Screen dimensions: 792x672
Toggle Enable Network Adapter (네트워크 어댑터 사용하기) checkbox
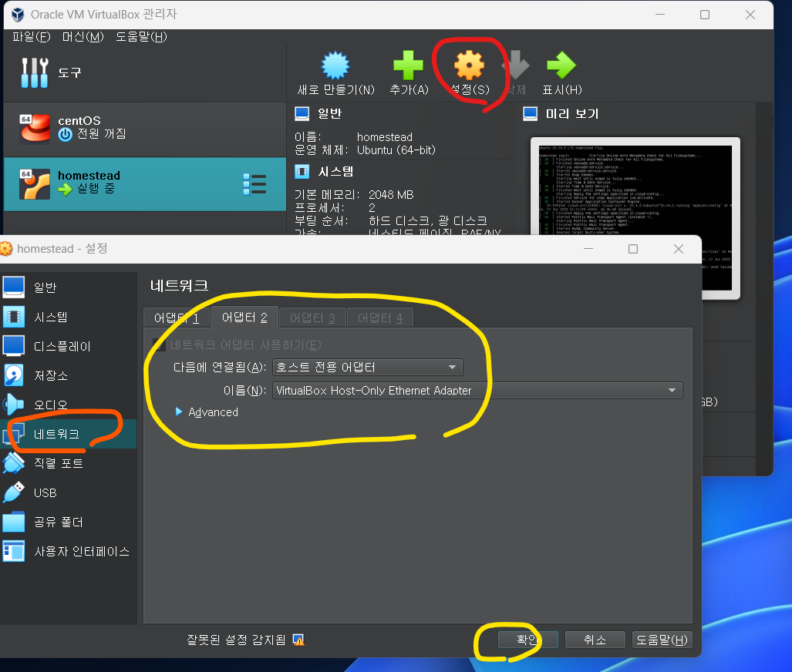[x=159, y=344]
